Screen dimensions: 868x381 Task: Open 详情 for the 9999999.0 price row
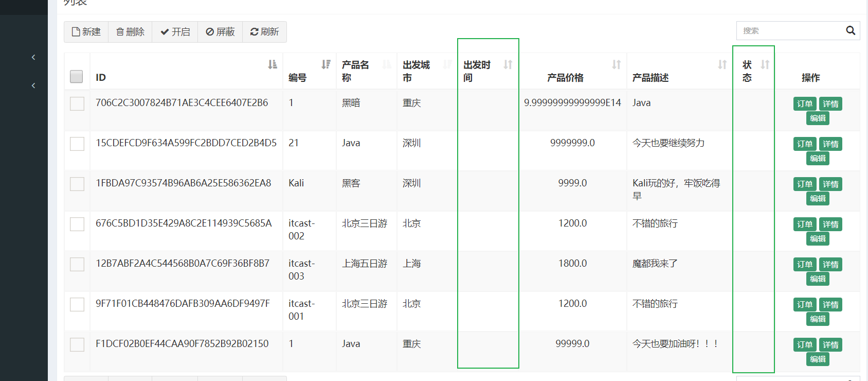point(830,144)
